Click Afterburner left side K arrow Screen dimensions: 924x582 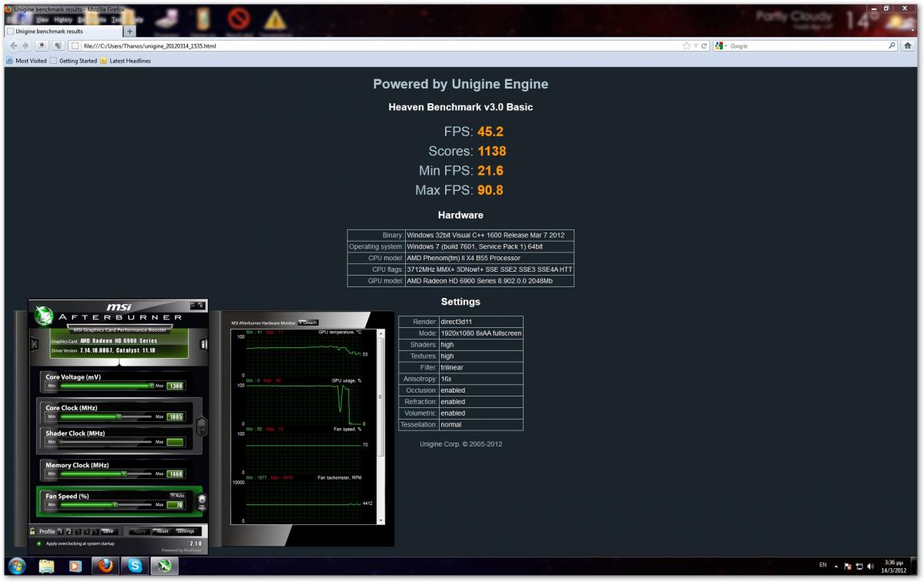click(34, 344)
